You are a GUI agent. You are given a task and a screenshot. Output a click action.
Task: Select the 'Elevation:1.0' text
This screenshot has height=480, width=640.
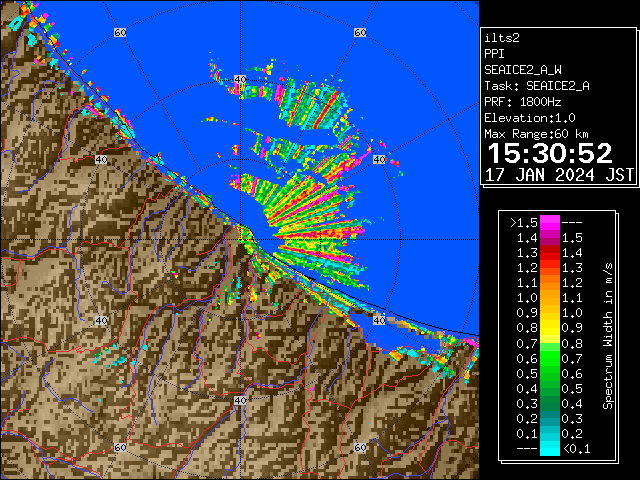point(530,118)
